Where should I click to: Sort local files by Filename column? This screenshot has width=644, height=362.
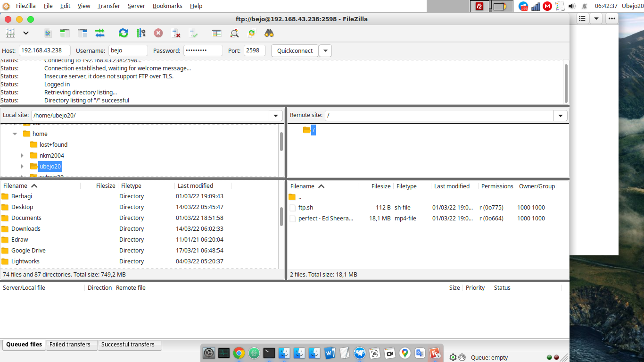pyautogui.click(x=41, y=186)
